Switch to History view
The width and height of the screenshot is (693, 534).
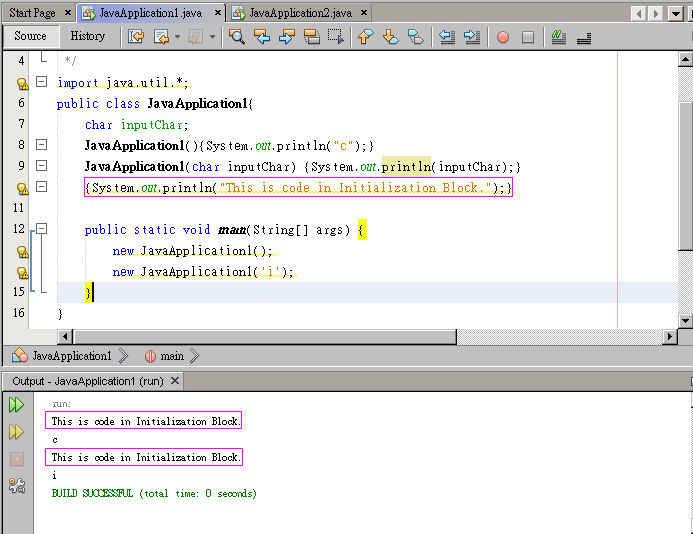pos(88,36)
